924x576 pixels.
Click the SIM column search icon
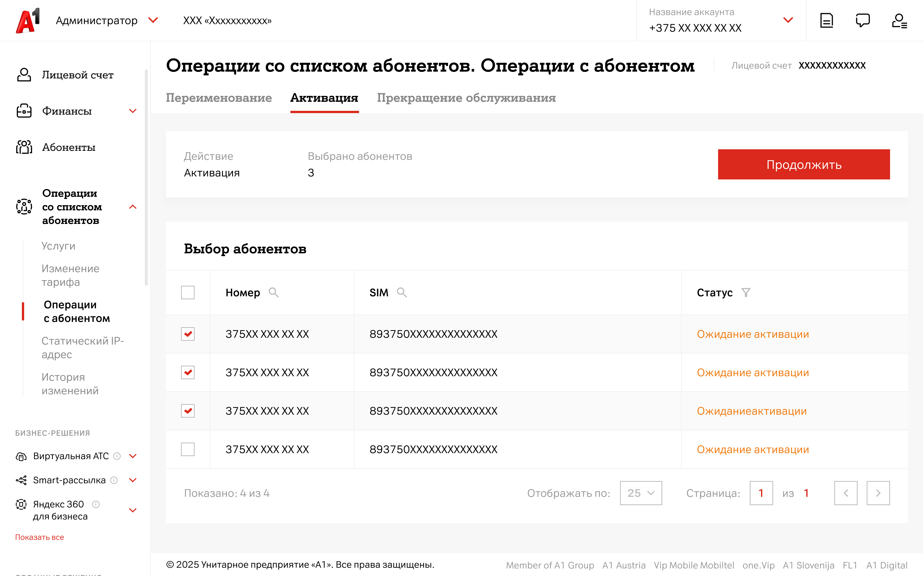tap(402, 293)
